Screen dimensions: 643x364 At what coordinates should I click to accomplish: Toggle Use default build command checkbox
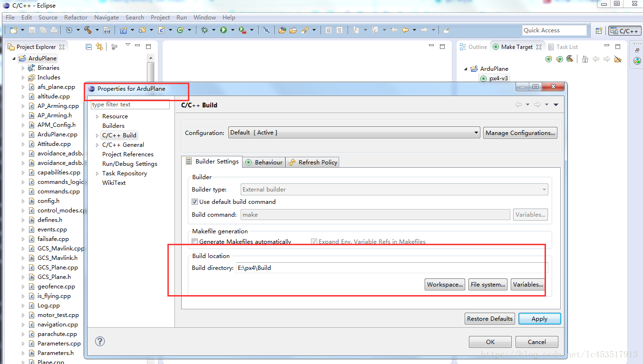pos(195,201)
